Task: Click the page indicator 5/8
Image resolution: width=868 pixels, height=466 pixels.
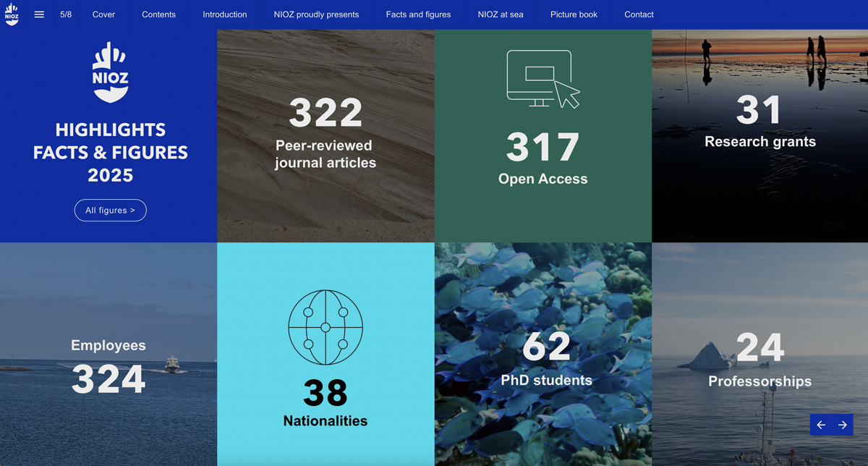Action: click(x=66, y=14)
